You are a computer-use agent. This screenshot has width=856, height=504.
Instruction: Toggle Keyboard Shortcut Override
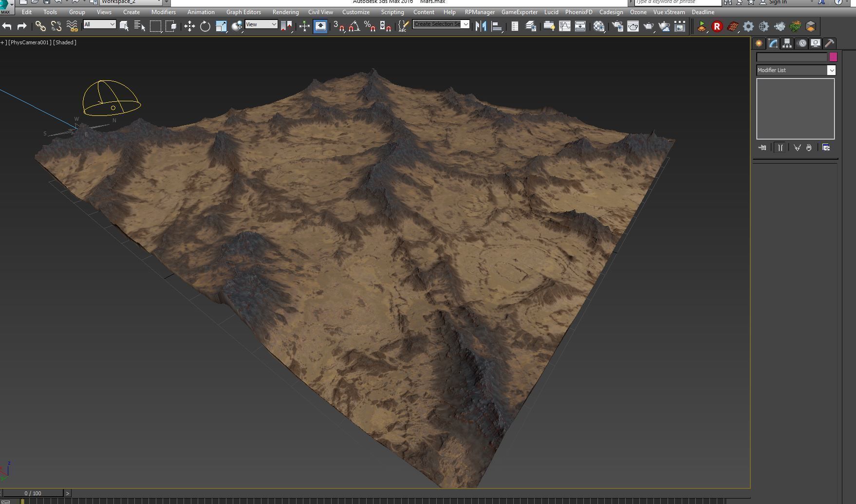(x=320, y=26)
